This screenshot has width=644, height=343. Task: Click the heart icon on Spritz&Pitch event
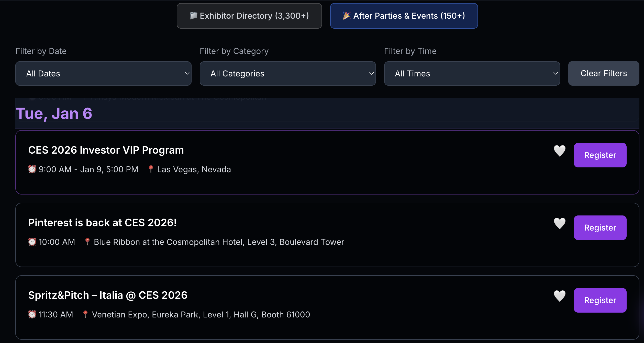[560, 296]
